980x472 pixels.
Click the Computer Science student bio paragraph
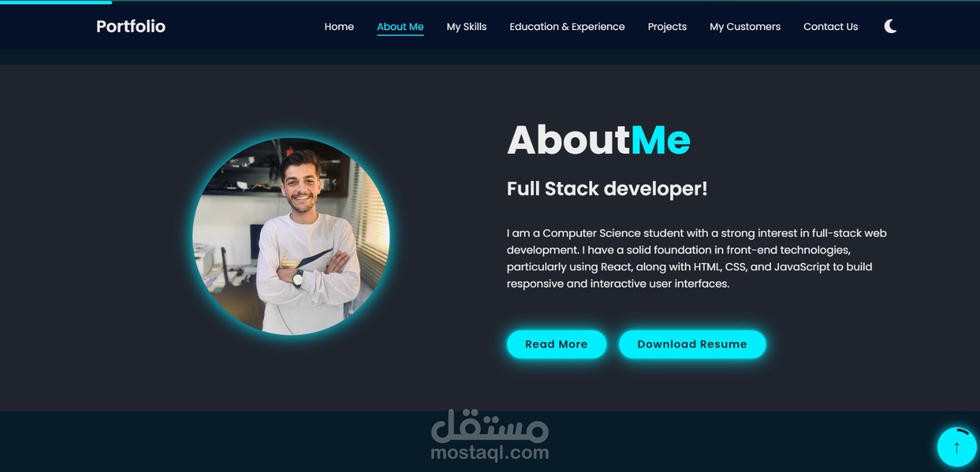(696, 258)
